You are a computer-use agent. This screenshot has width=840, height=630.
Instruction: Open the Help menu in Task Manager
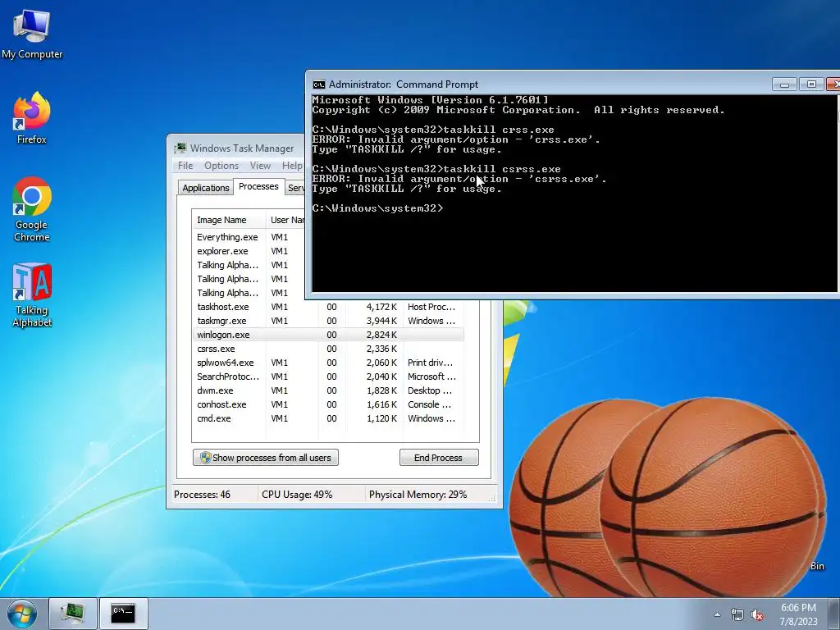(x=293, y=166)
